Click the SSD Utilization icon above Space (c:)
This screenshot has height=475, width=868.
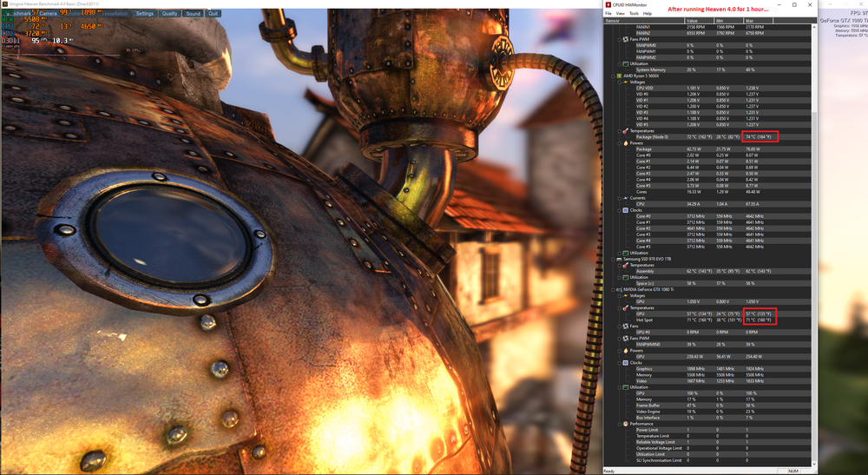(x=626, y=277)
